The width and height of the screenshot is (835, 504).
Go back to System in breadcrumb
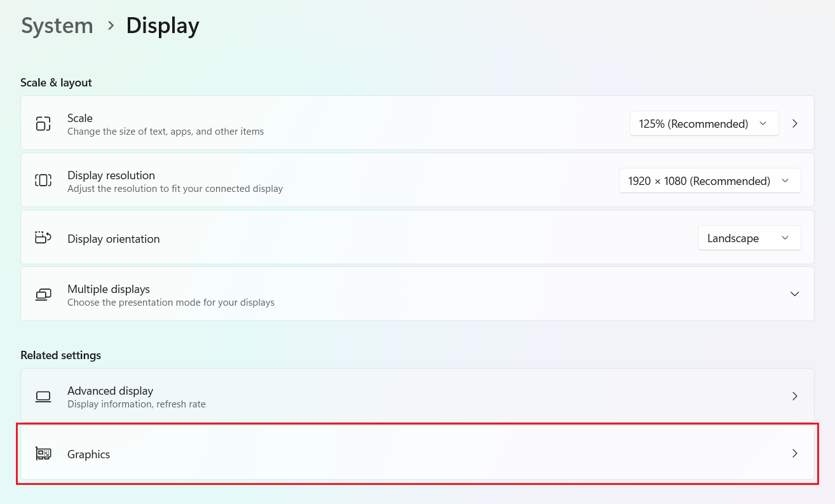[x=57, y=26]
